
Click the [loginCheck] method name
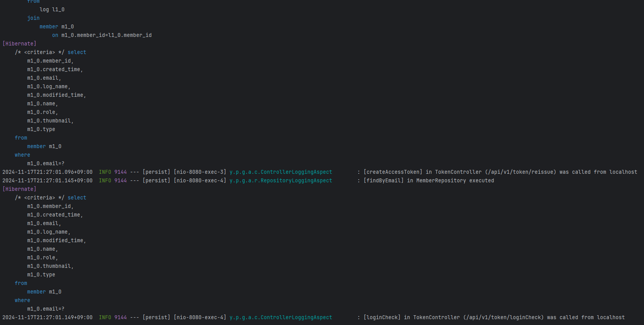pyautogui.click(x=382, y=317)
